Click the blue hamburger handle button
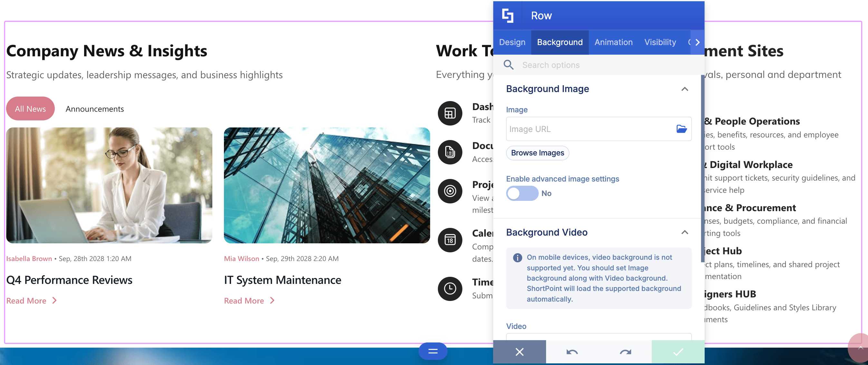 point(433,351)
